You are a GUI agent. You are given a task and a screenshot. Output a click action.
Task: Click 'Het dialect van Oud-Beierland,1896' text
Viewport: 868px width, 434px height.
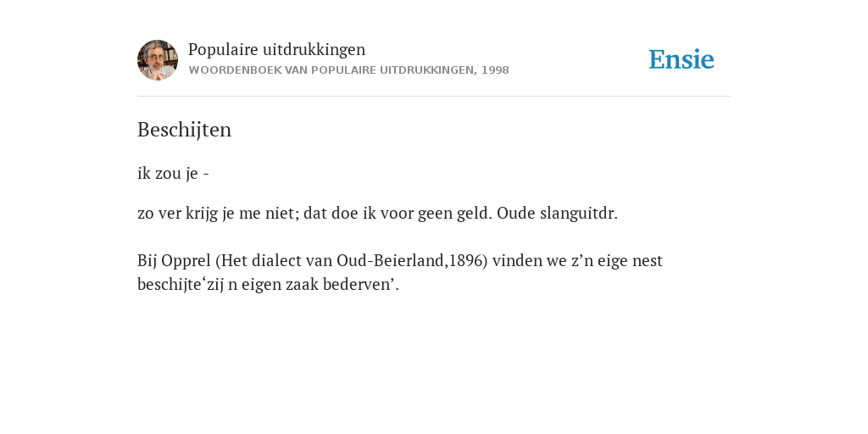click(352, 261)
